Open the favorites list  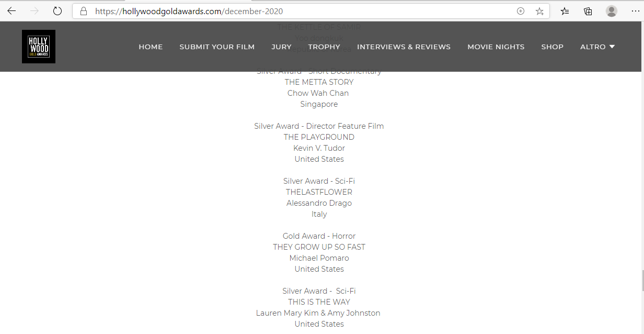coord(565,11)
